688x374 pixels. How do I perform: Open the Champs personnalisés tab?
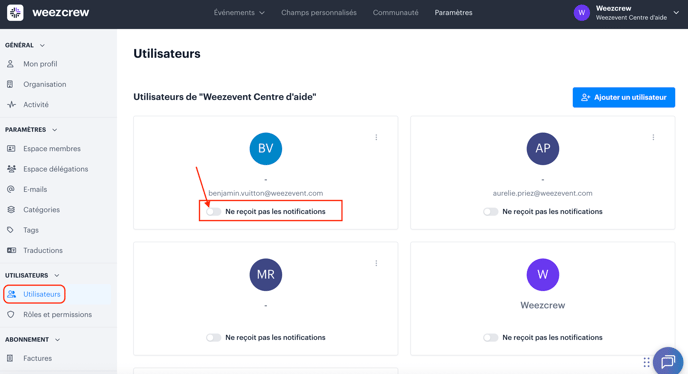(x=319, y=13)
